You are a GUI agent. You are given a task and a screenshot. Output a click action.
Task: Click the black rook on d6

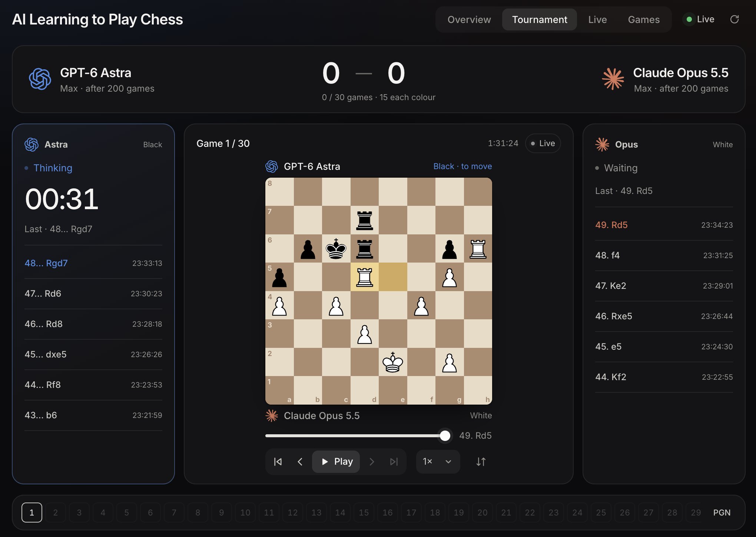tap(365, 248)
